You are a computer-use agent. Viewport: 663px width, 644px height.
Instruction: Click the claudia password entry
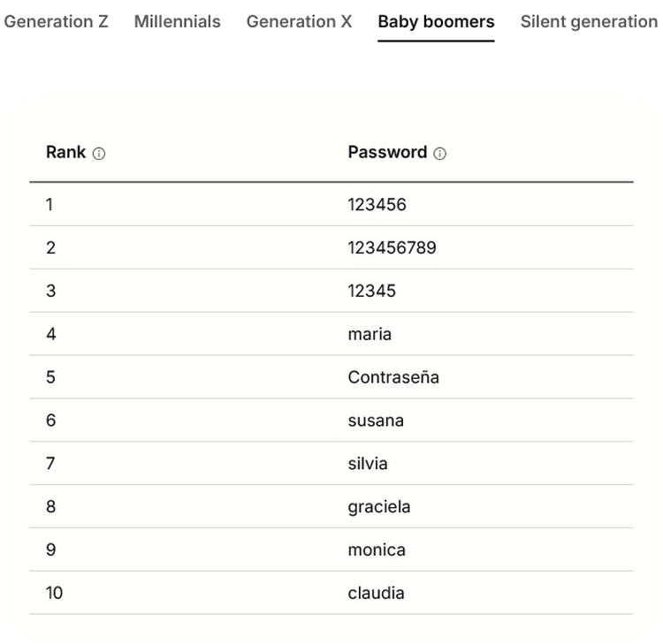click(x=376, y=593)
